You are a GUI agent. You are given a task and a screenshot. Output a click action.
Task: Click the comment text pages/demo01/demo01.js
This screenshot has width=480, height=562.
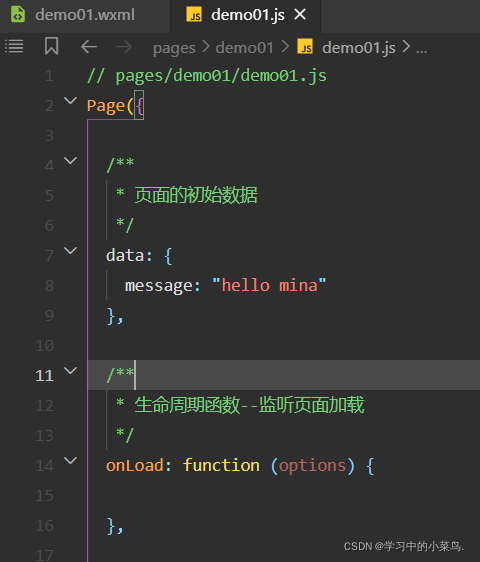(221, 76)
